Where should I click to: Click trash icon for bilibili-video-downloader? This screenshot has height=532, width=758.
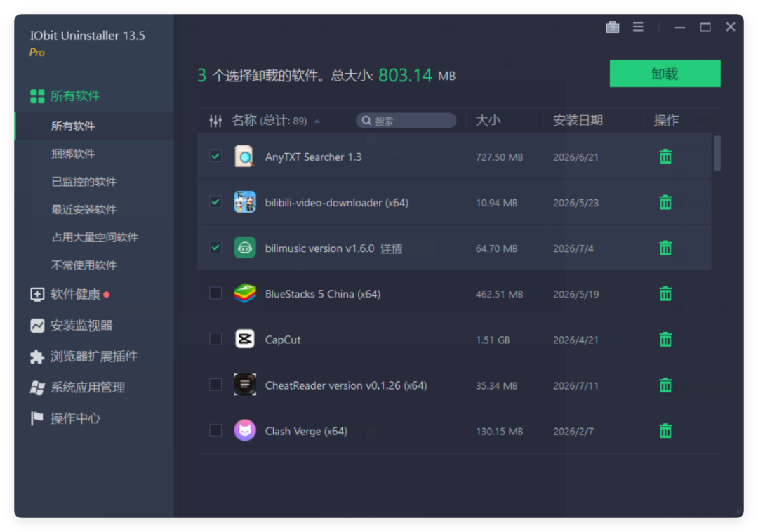coord(665,202)
